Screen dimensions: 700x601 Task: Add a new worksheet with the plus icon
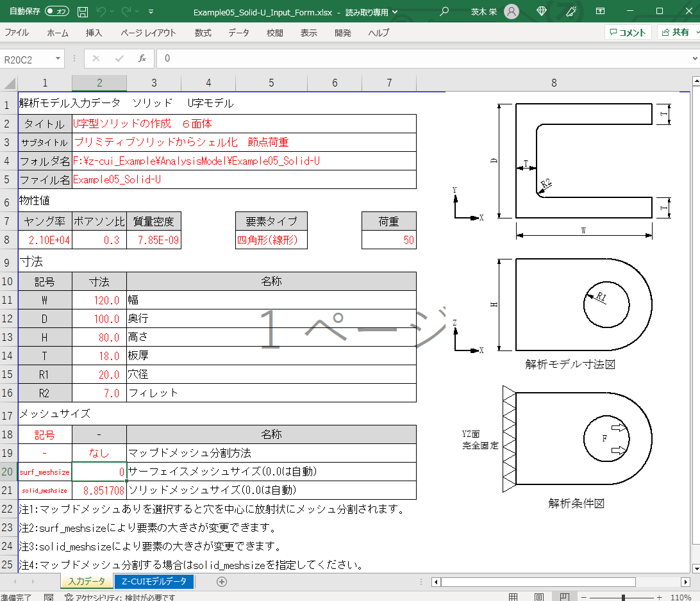point(221,581)
